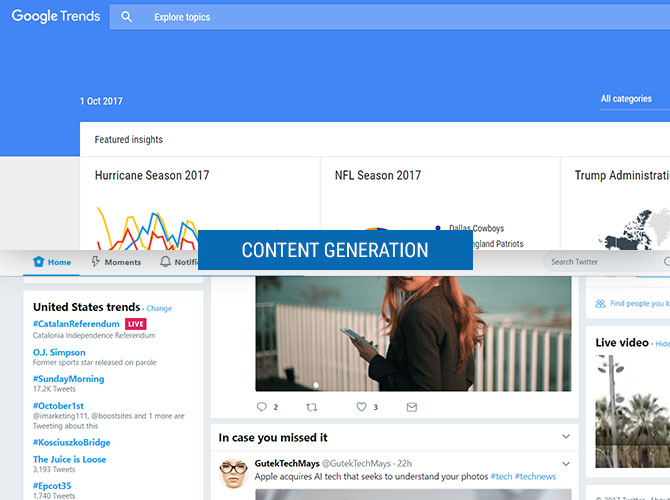Click the Find people icon

coord(600,303)
